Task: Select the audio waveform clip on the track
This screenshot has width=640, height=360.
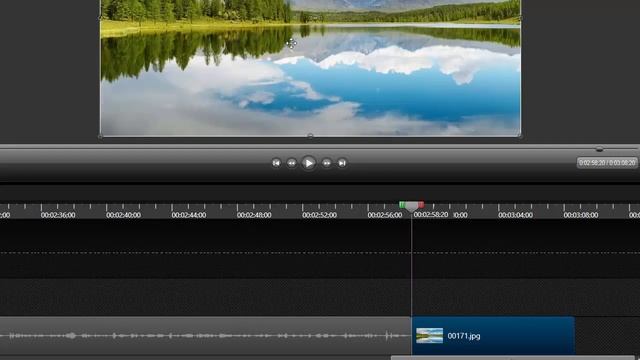Action: pyautogui.click(x=205, y=336)
